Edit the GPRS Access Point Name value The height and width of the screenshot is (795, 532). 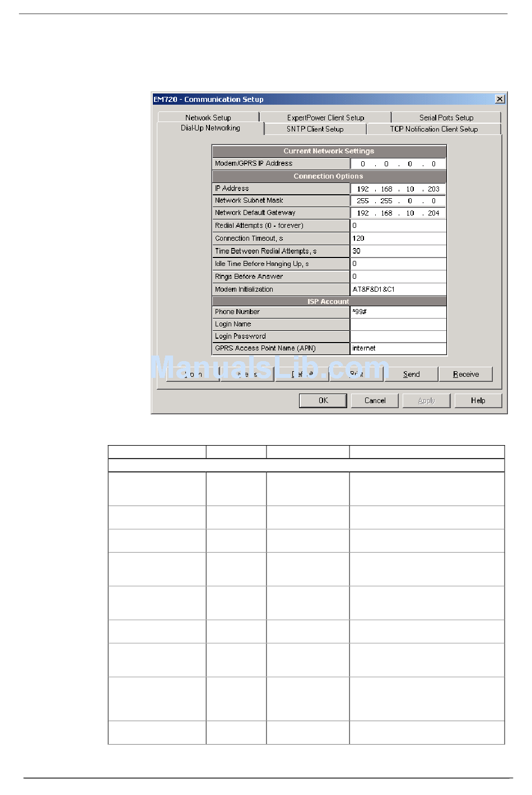click(x=398, y=348)
